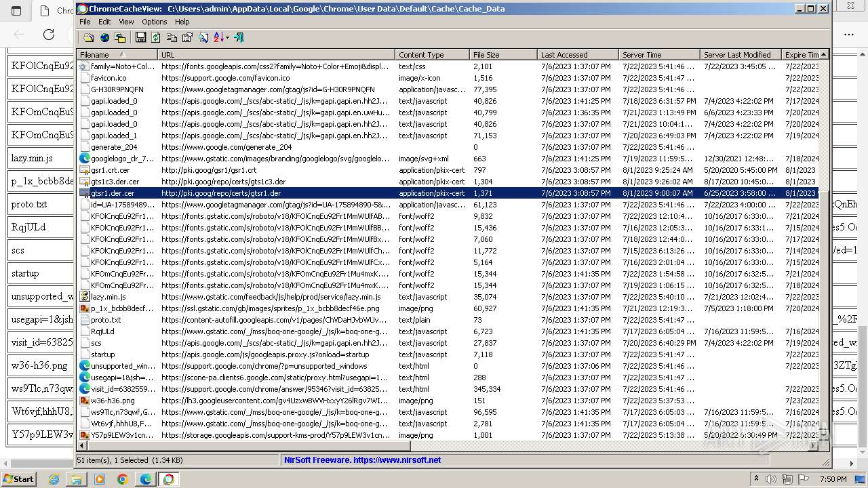Image resolution: width=868 pixels, height=488 pixels.
Task: Click horizontal scrollbar left arrow in cache list
Action: 81,446
